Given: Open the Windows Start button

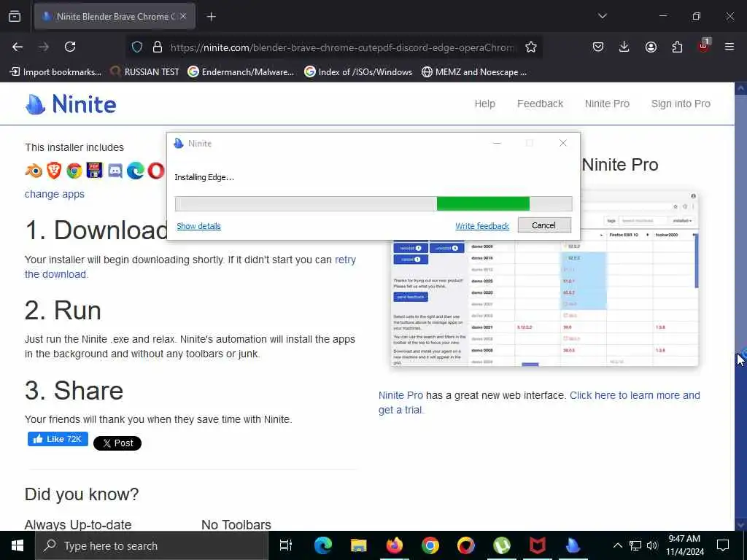Looking at the screenshot, I should tap(18, 545).
